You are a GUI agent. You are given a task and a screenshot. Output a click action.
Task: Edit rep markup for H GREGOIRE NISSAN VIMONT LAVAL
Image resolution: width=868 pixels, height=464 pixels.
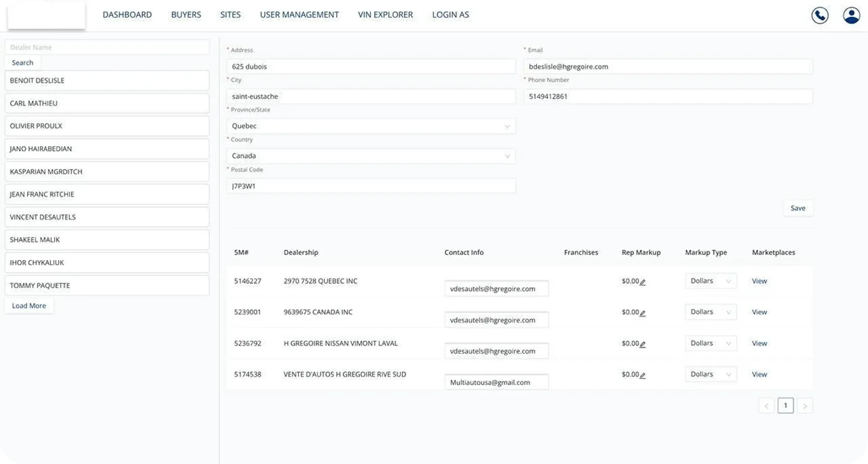point(643,344)
